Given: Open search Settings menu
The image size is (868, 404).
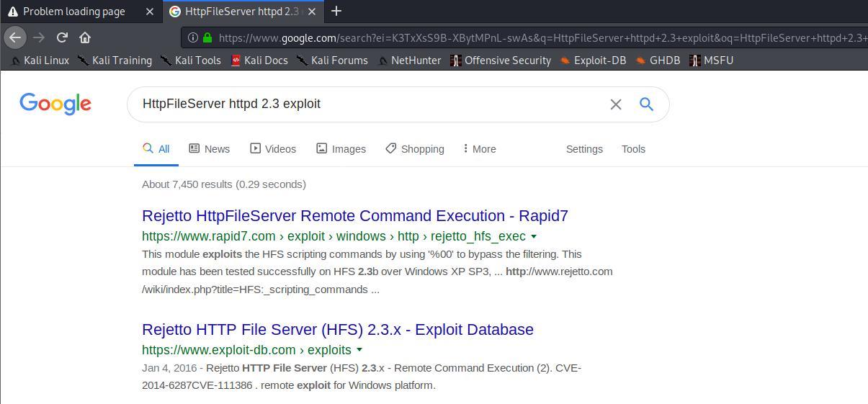Looking at the screenshot, I should coord(584,149).
